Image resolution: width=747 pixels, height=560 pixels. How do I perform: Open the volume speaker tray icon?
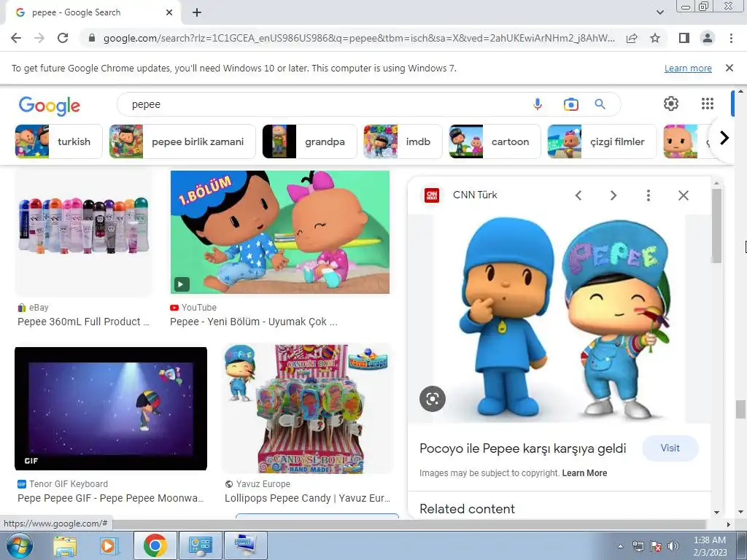[673, 546]
